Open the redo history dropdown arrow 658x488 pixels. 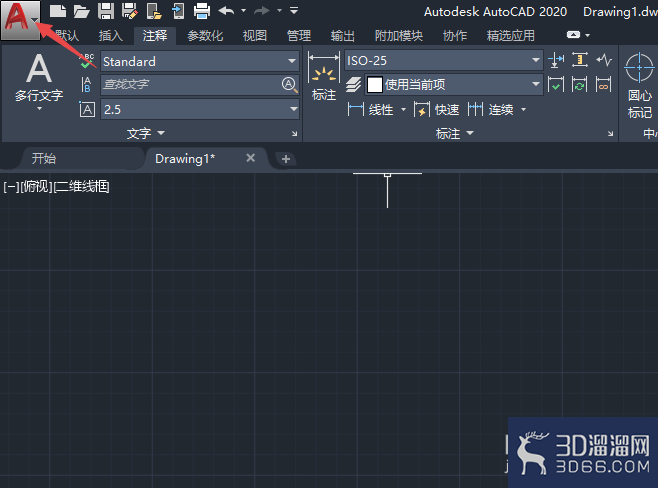[279, 10]
